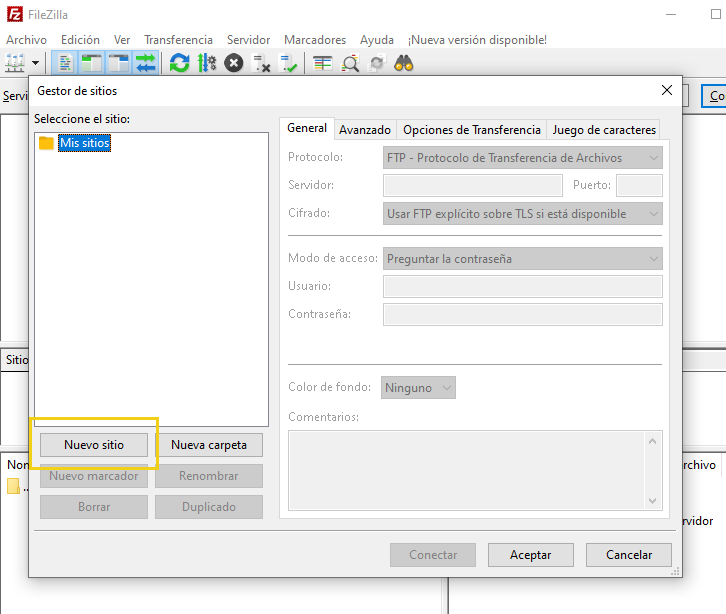Screen dimensions: 726x614
Task: Click Comentarios scrollbar down arrow
Action: pos(652,501)
